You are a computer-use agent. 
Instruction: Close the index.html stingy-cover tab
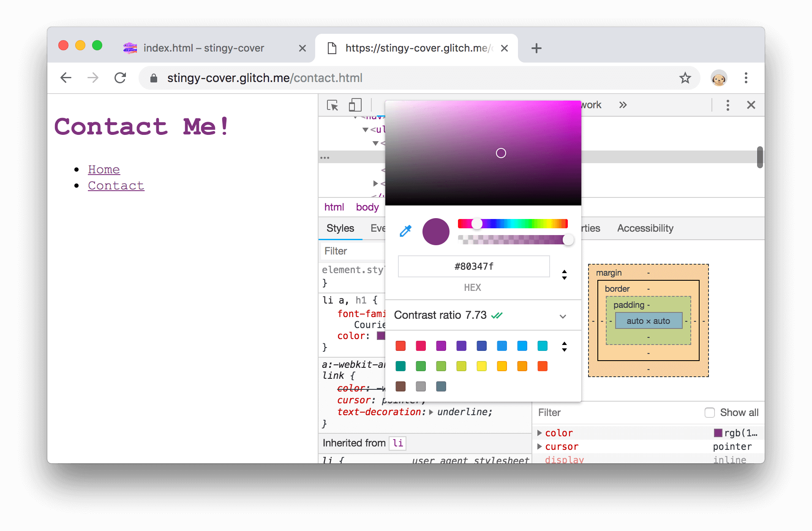[302, 48]
